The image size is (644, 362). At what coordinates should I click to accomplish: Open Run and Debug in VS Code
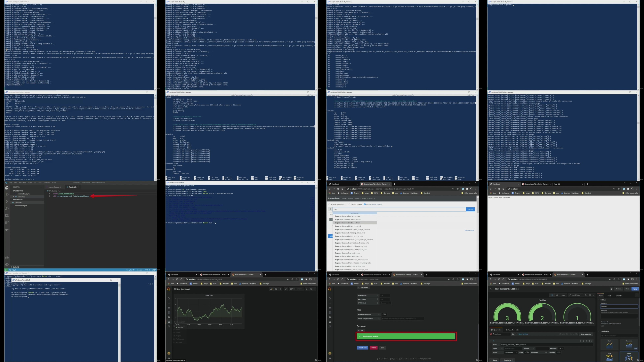point(7,209)
